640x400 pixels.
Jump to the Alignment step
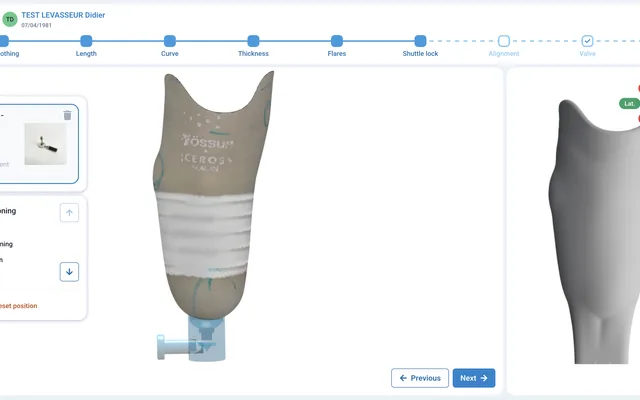(504, 41)
